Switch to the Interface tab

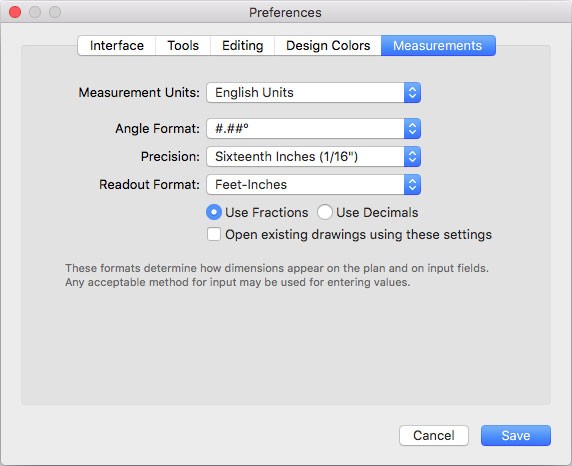(117, 46)
